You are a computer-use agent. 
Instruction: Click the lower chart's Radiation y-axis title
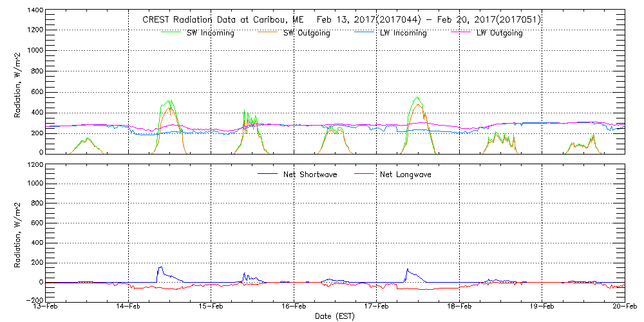18,232
